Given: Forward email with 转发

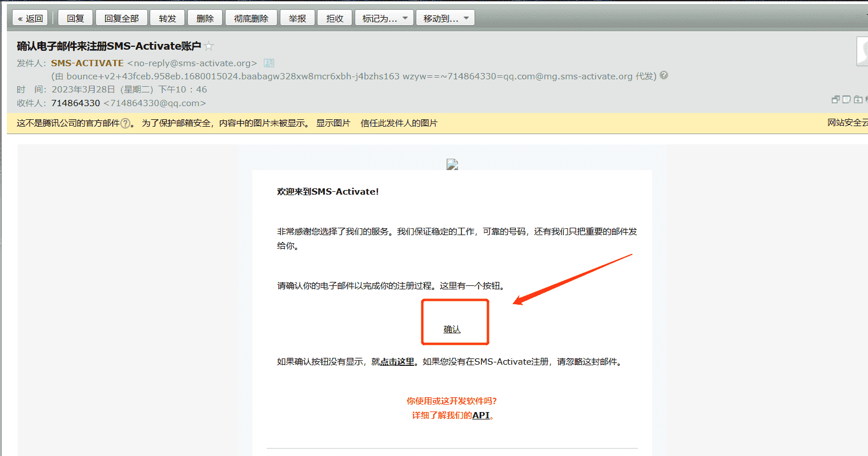Looking at the screenshot, I should pos(168,18).
